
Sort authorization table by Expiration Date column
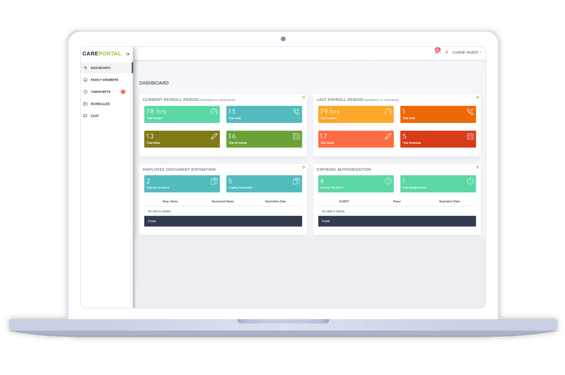point(449,201)
